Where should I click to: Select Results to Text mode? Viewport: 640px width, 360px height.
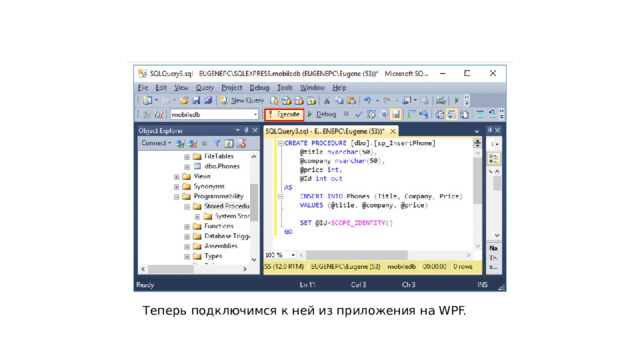point(439,115)
